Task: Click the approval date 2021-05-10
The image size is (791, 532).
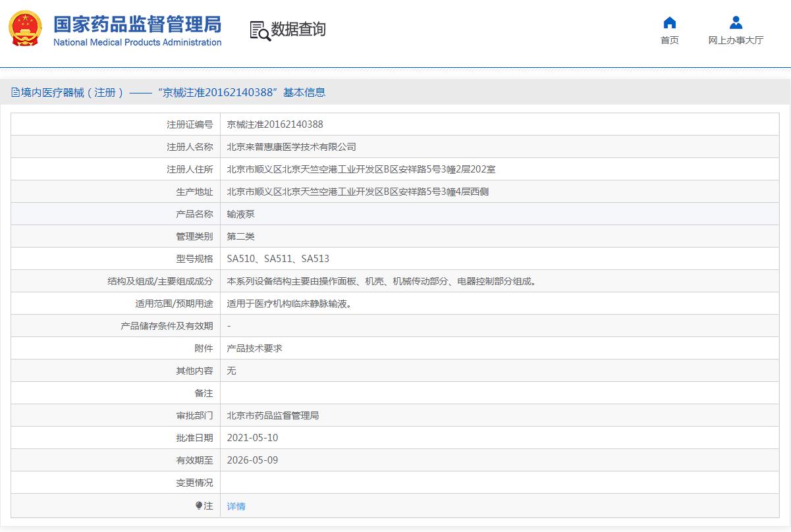Action: (252, 438)
